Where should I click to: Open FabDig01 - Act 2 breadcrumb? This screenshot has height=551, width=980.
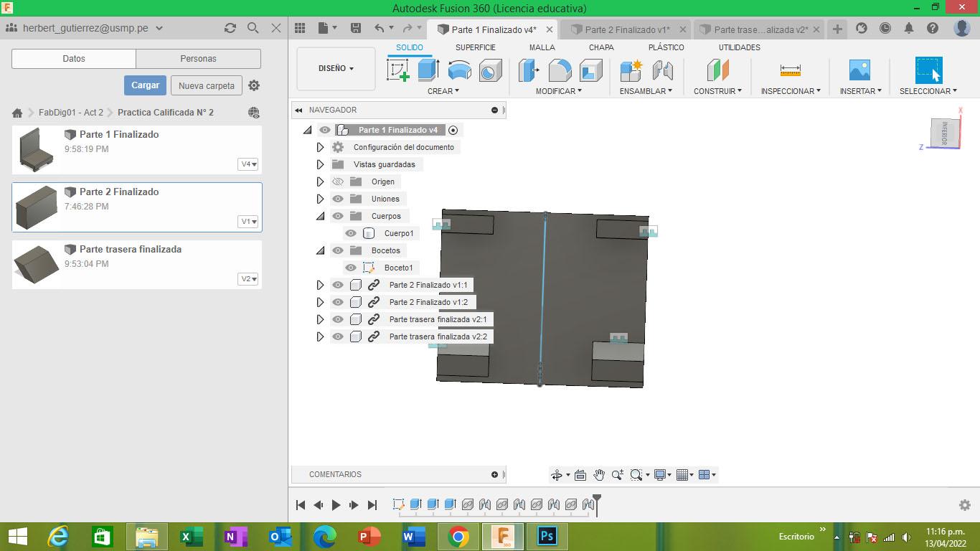click(70, 113)
